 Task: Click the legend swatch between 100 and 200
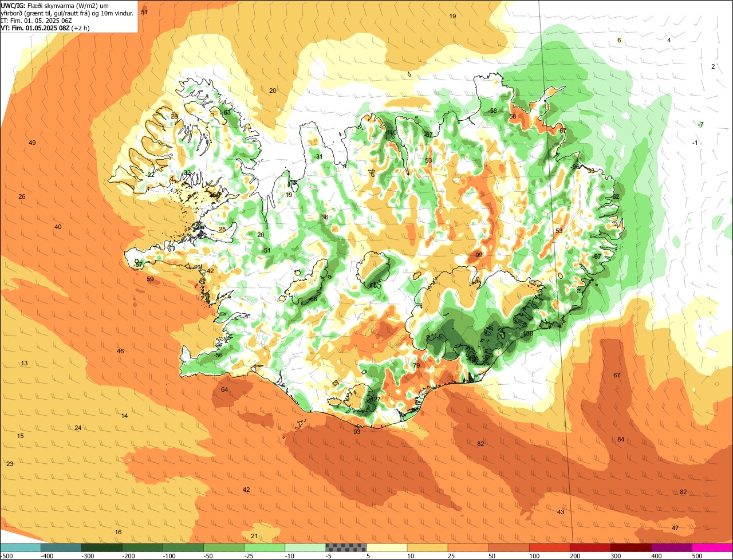[549, 547]
